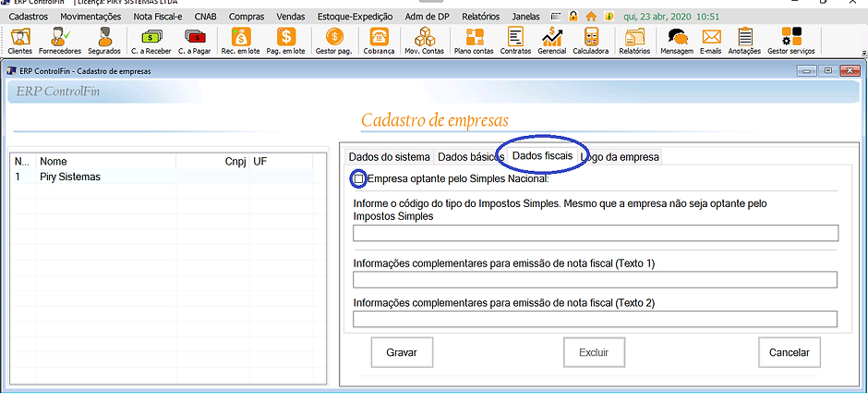Open the Mensagem chat bubbles icon
Screen dimensions: 868x416
click(677, 42)
